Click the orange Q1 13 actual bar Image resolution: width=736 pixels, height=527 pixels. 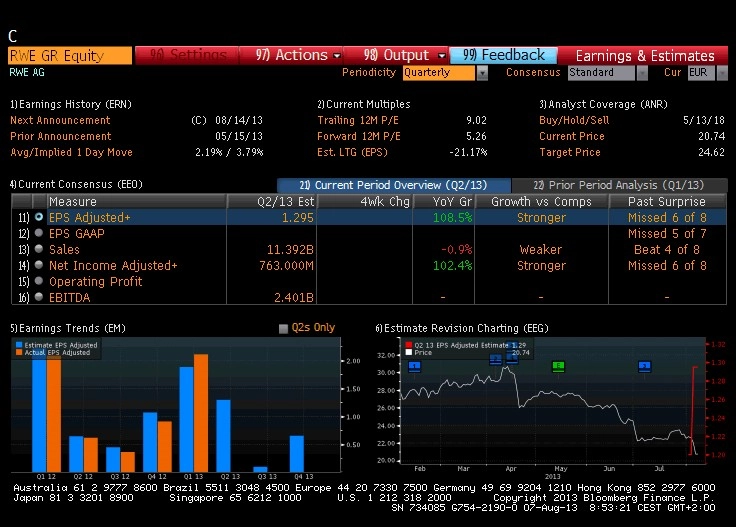tap(201, 413)
